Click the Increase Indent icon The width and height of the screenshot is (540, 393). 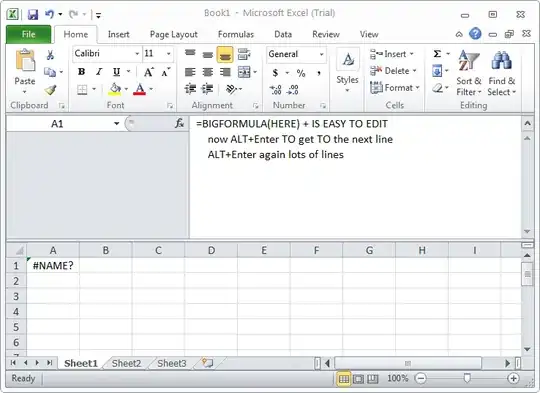pos(207,89)
